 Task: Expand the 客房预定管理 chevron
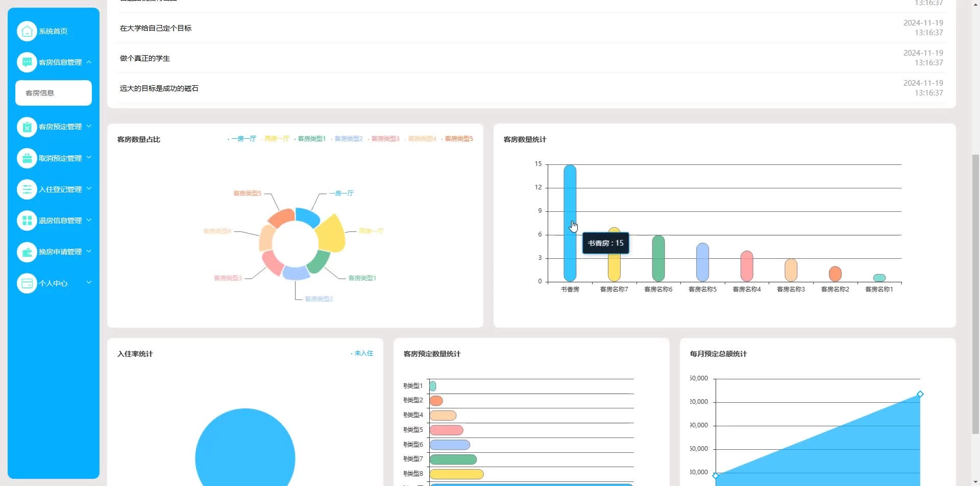(89, 126)
